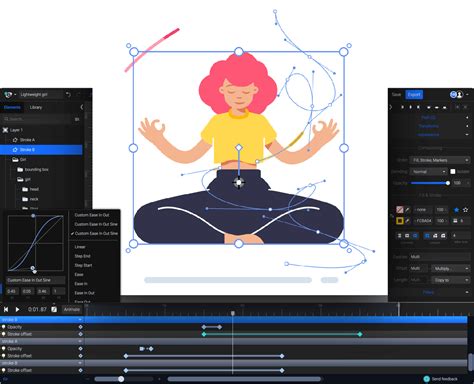Collapse the left Elements panel with chevron
This screenshot has width=474, height=384.
tap(82, 107)
